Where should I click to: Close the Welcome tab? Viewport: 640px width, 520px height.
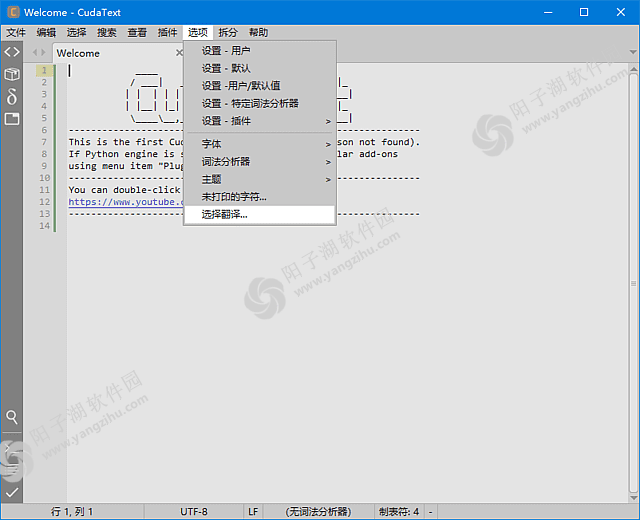click(x=179, y=53)
